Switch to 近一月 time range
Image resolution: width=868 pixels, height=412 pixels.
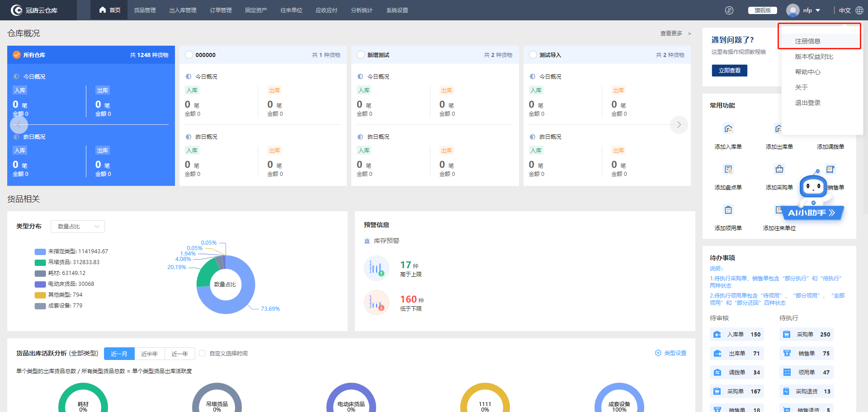[119, 354]
